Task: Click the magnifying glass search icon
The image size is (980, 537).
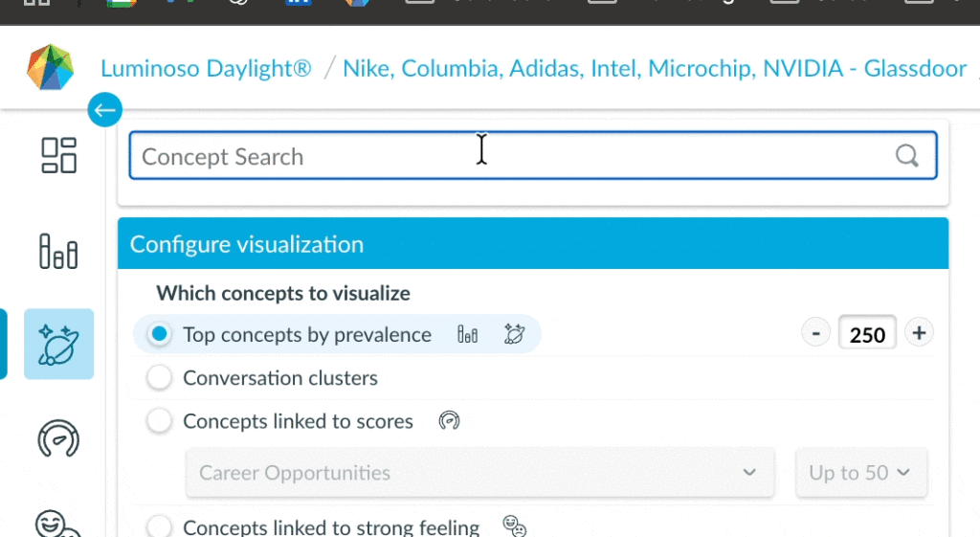Action: click(906, 156)
